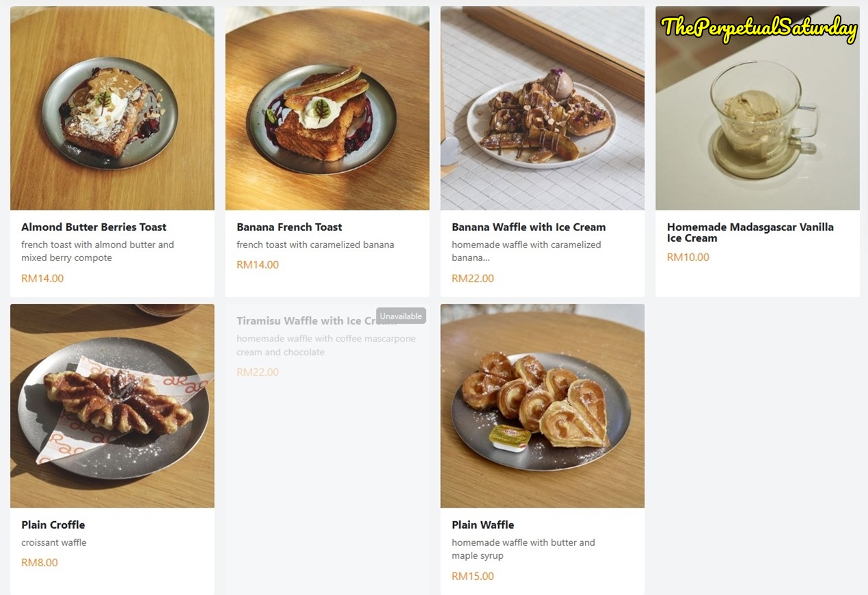This screenshot has height=595, width=868.
Task: Click the Plain Waffle item name
Action: [483, 525]
